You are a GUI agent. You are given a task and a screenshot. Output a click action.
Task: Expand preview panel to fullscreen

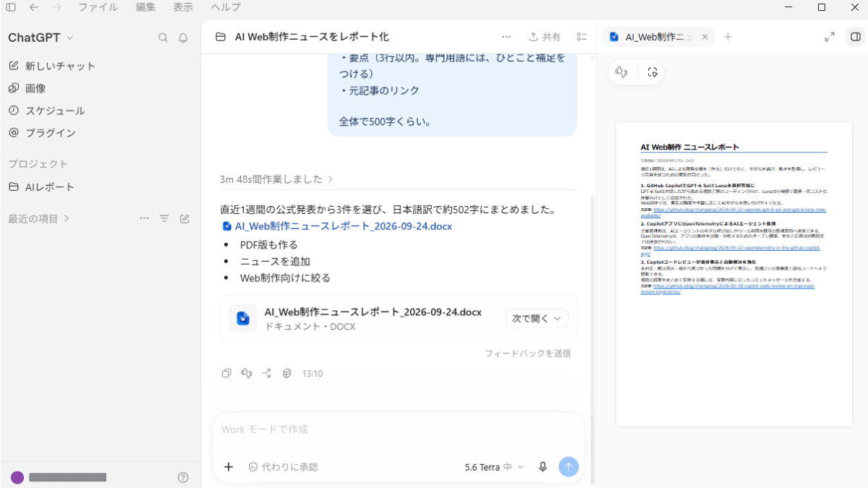[x=830, y=37]
